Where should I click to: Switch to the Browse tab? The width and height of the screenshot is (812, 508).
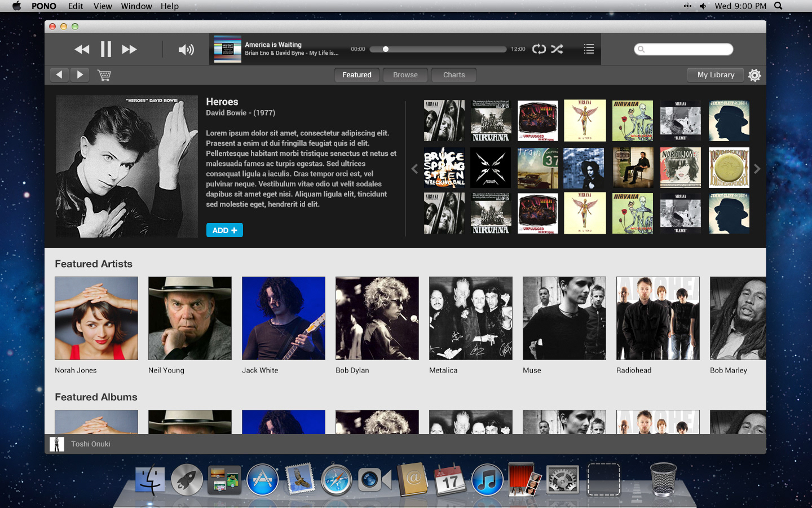coord(405,75)
